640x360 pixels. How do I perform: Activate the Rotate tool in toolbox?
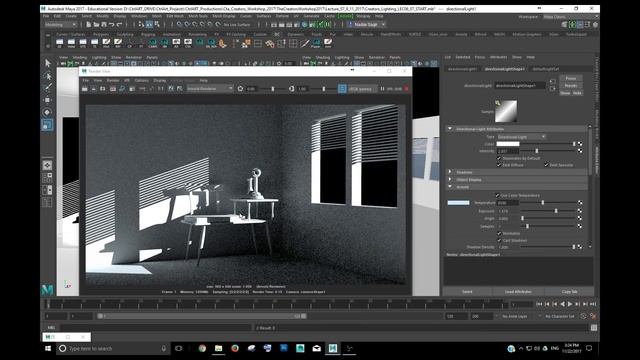(48, 112)
